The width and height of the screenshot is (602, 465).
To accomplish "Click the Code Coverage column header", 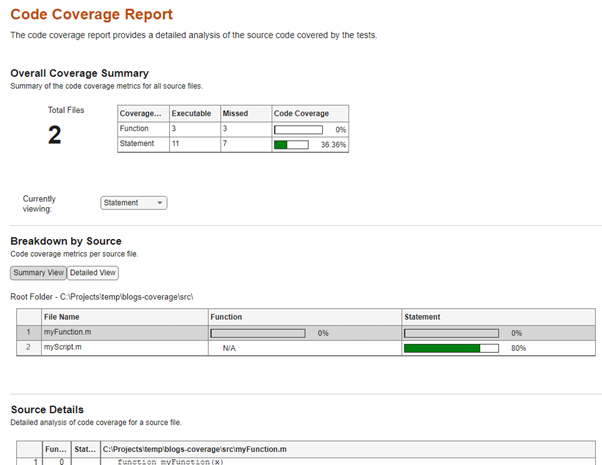I will [299, 114].
